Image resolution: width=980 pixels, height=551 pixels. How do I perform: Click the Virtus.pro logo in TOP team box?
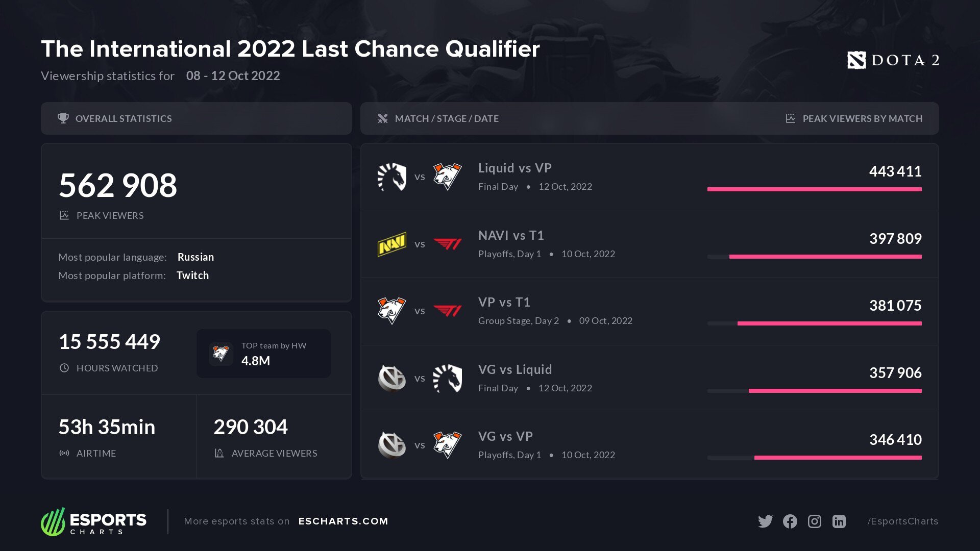(x=221, y=354)
